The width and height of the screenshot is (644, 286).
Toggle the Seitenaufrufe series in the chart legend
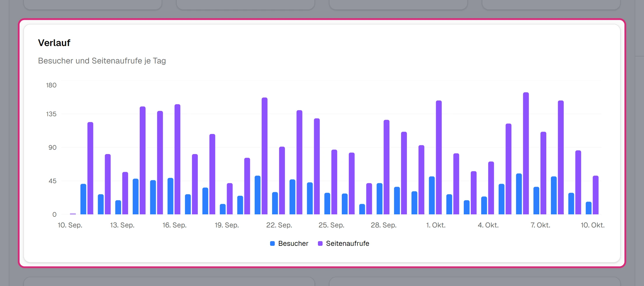[x=343, y=243]
